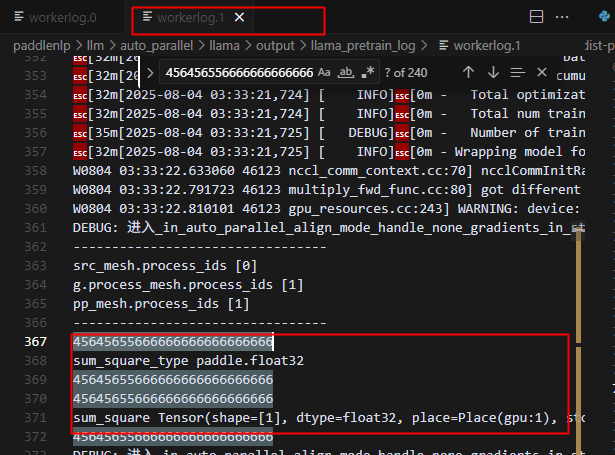Click the split editor layout icon
Image resolution: width=615 pixels, height=455 pixels.
click(x=536, y=18)
